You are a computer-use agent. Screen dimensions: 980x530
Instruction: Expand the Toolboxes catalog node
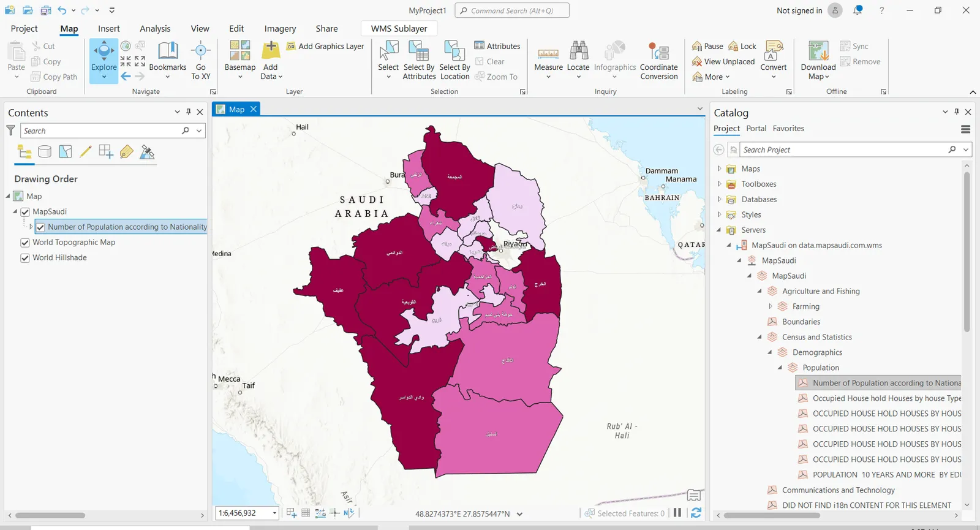(x=719, y=184)
